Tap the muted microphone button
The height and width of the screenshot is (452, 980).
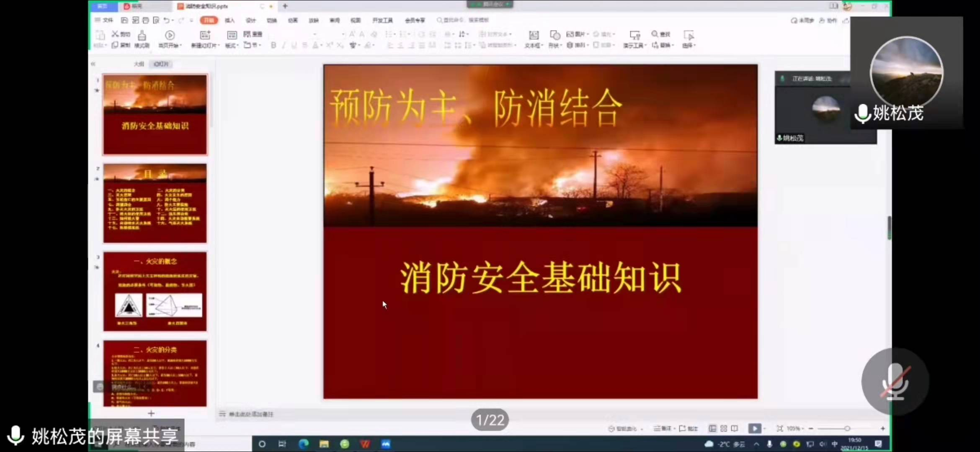pos(895,381)
